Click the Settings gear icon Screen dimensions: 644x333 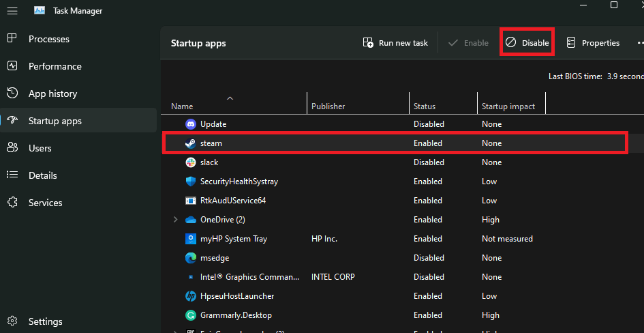pos(12,321)
